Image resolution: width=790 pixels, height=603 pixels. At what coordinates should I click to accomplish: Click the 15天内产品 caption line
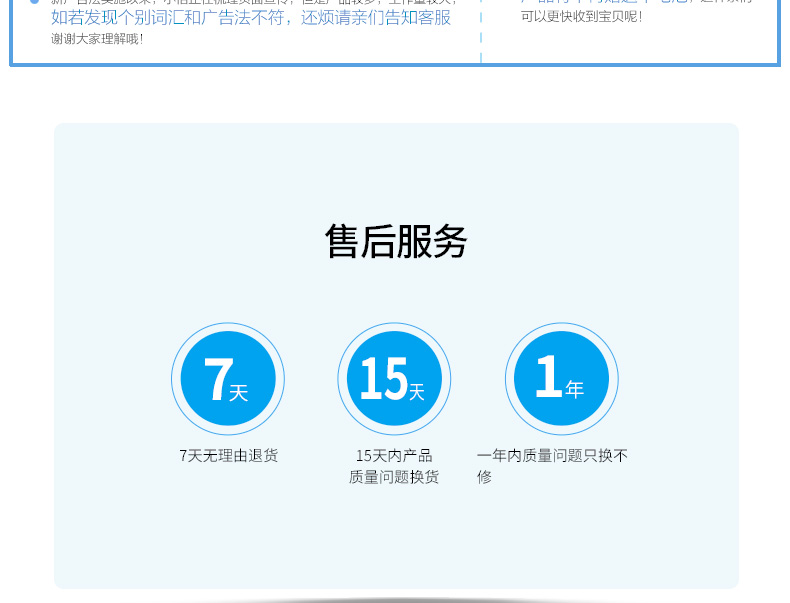click(394, 456)
